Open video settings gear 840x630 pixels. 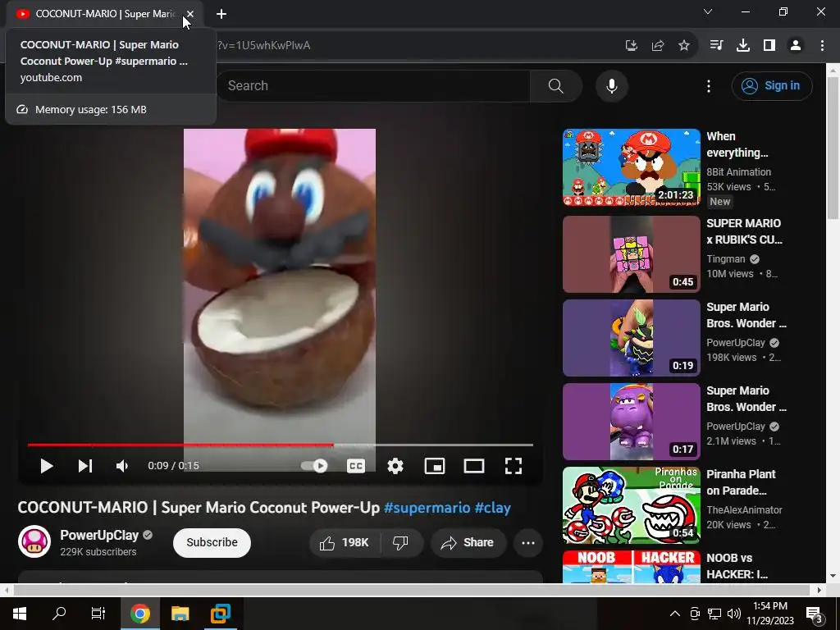pyautogui.click(x=395, y=466)
